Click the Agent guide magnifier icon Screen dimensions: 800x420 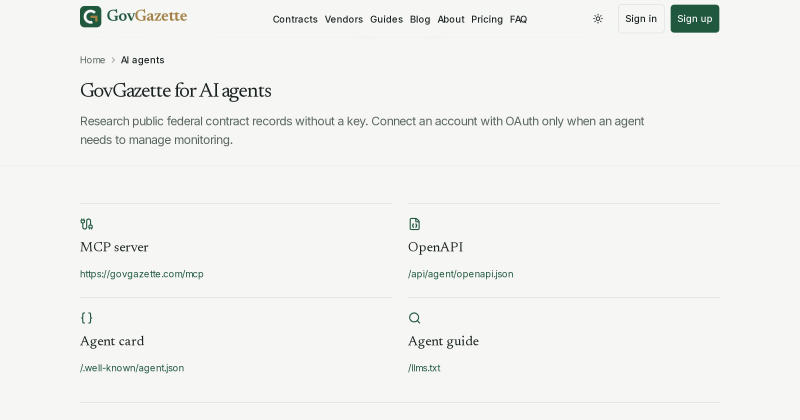tap(414, 318)
